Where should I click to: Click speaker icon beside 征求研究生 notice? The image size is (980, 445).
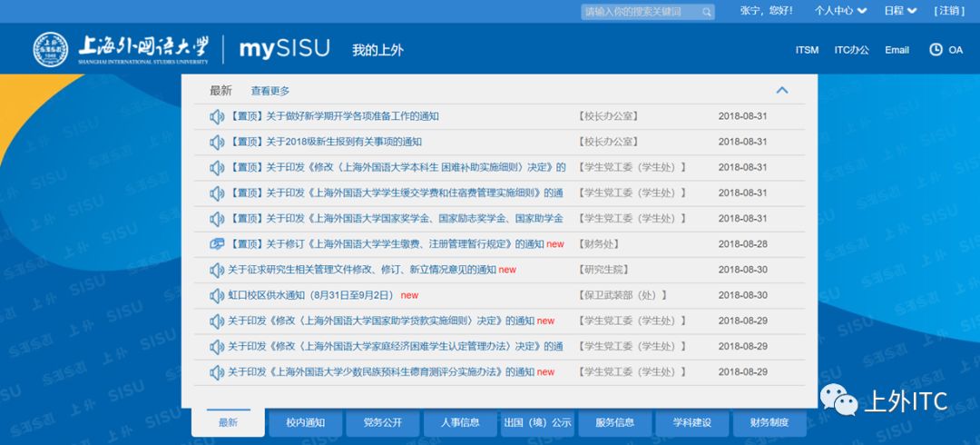[217, 270]
